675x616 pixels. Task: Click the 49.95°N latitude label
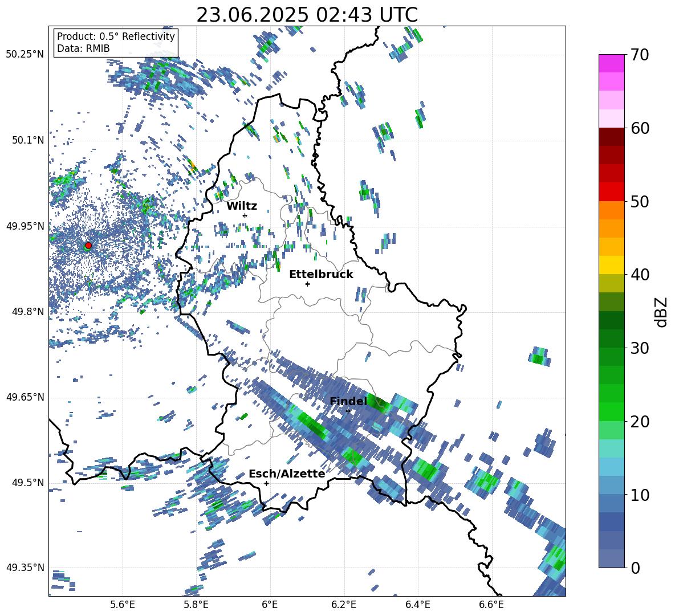tap(25, 226)
